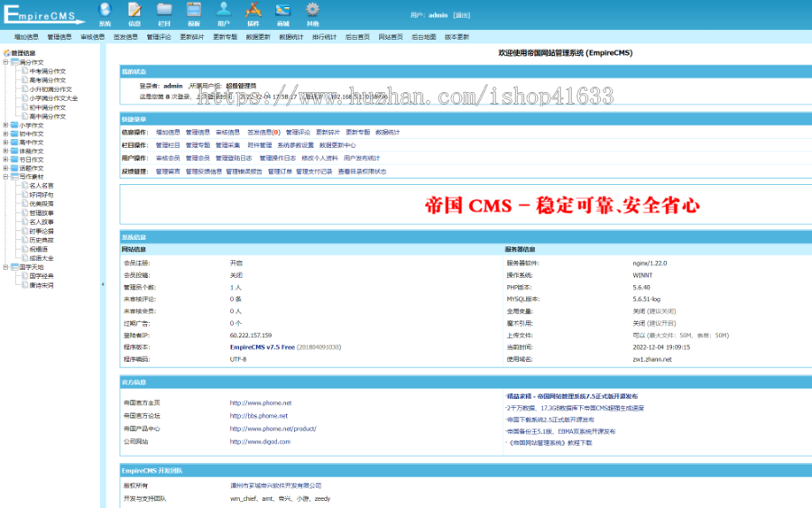Click the EmpireCMS logo

(x=44, y=14)
